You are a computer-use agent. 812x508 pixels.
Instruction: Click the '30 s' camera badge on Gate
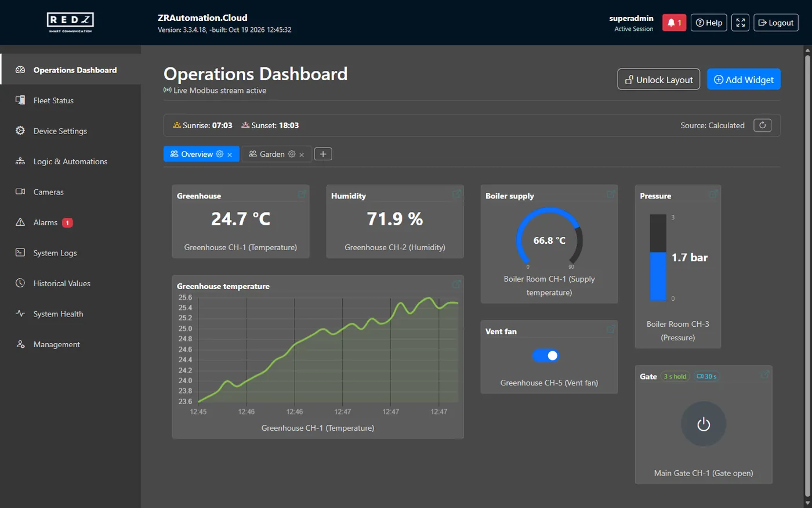click(706, 377)
